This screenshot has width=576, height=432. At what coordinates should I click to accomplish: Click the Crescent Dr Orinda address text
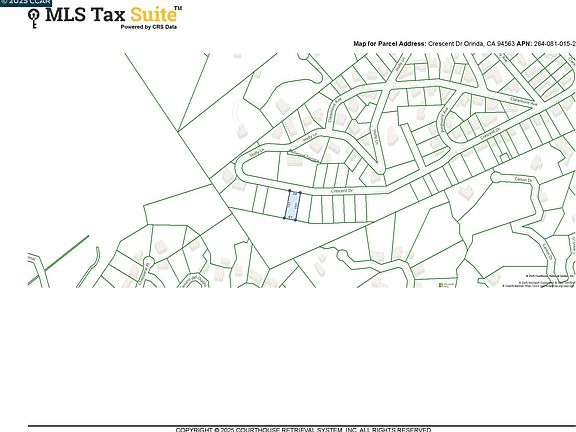pyautogui.click(x=471, y=44)
